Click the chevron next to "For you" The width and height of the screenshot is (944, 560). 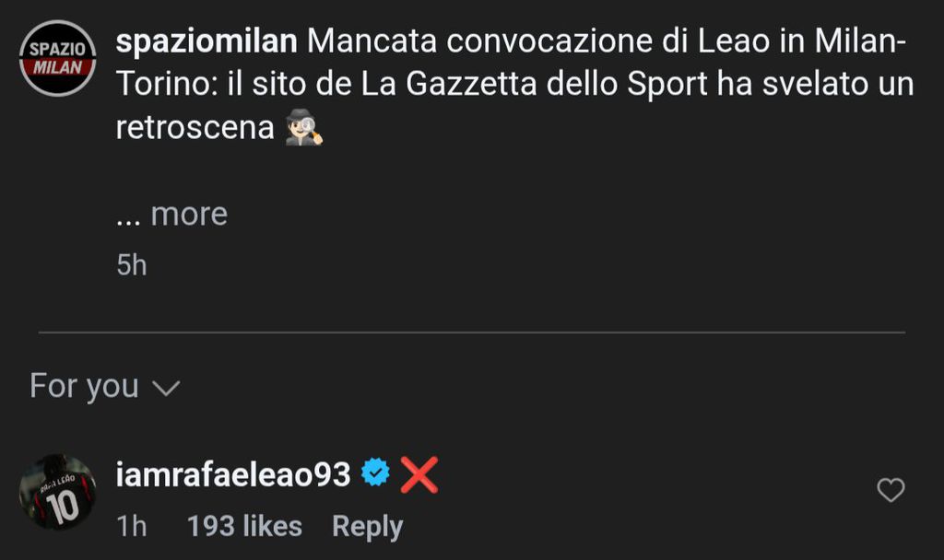click(165, 389)
